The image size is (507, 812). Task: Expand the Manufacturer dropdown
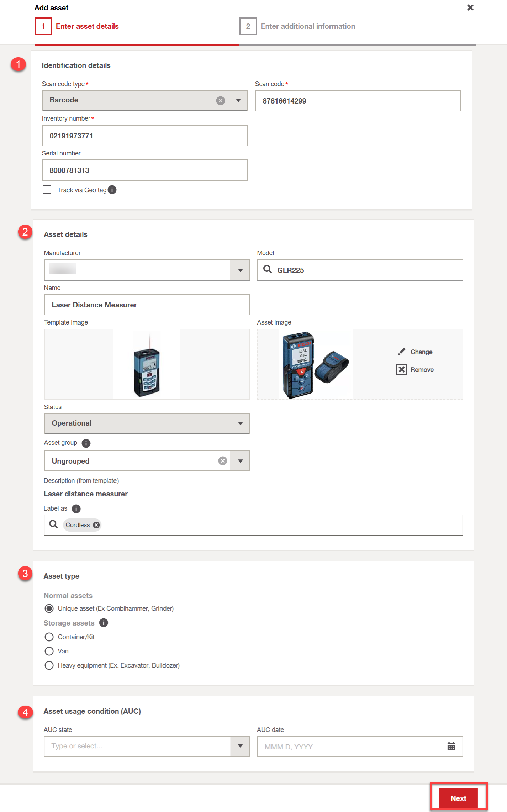pos(240,270)
